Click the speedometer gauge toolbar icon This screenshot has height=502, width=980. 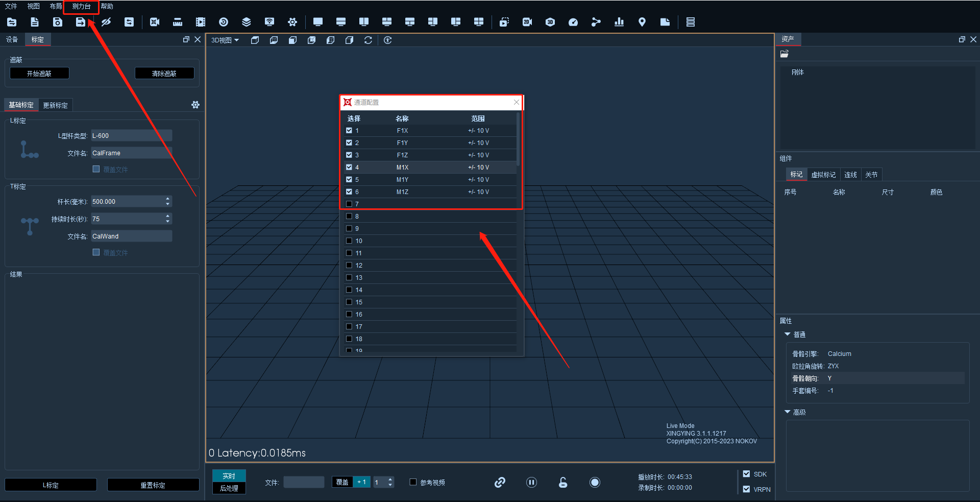[573, 22]
